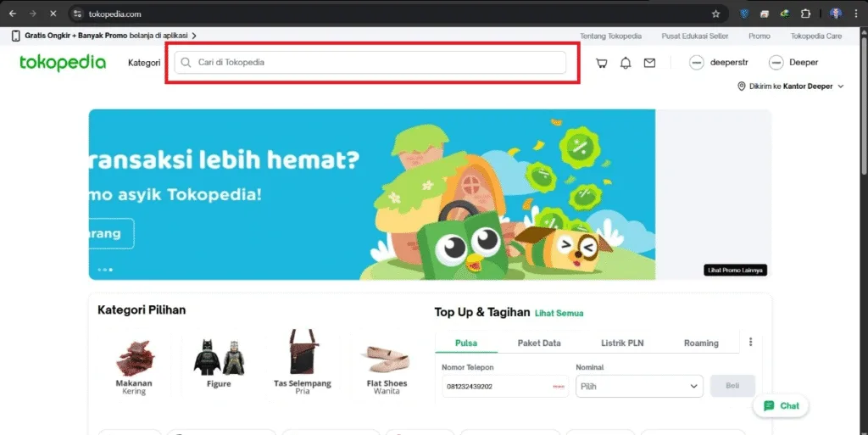Click the browser address bar URL
Screen dimensions: 868x435
coord(115,14)
